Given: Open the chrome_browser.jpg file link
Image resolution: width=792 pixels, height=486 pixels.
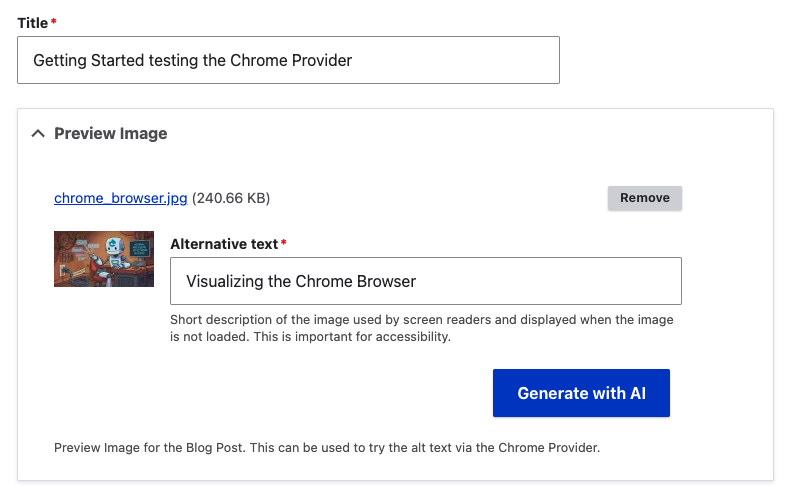Looking at the screenshot, I should pyautogui.click(x=121, y=198).
